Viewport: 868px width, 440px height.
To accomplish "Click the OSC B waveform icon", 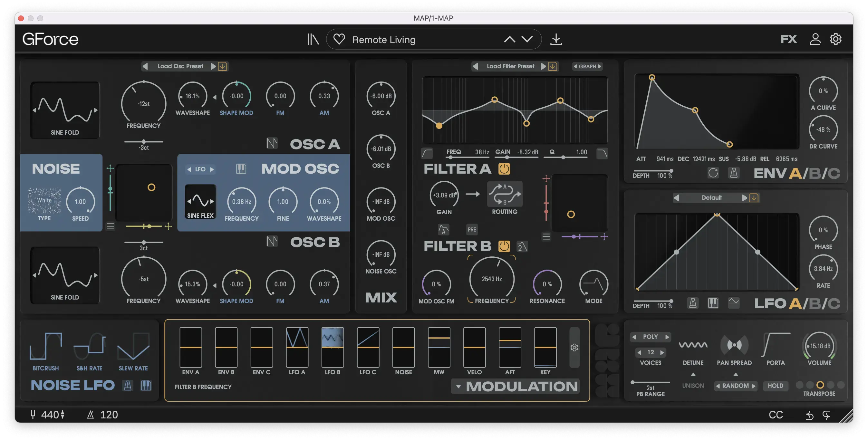I will pyautogui.click(x=272, y=241).
